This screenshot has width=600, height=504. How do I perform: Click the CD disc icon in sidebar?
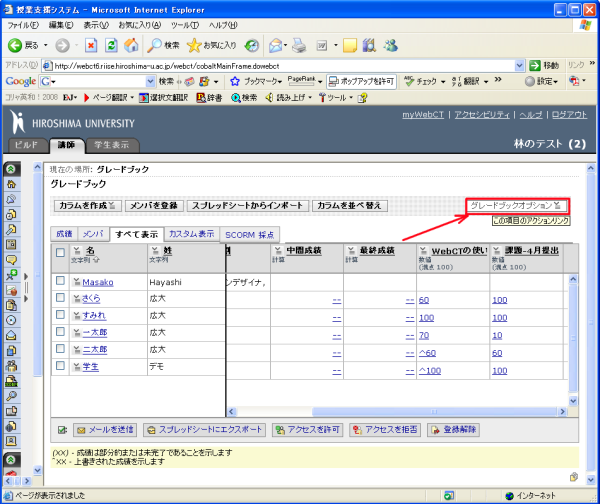pyautogui.click(x=11, y=320)
